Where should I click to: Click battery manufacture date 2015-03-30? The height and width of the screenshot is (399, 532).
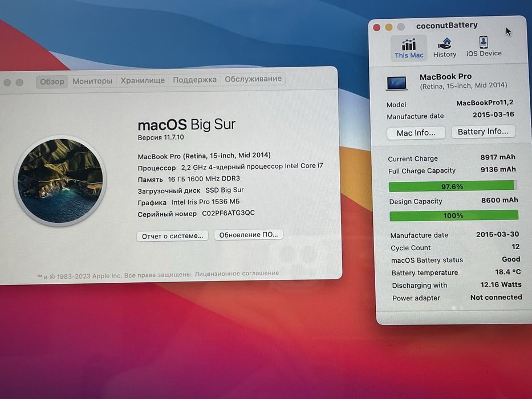pos(497,234)
